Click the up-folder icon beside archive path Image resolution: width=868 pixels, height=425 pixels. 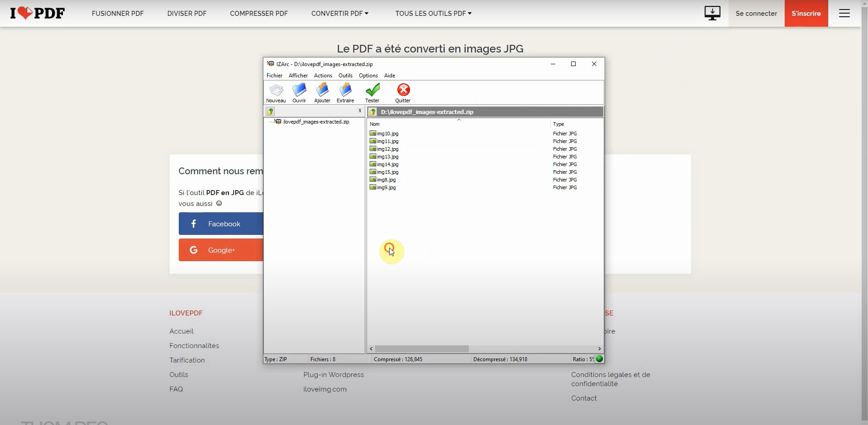coord(372,112)
